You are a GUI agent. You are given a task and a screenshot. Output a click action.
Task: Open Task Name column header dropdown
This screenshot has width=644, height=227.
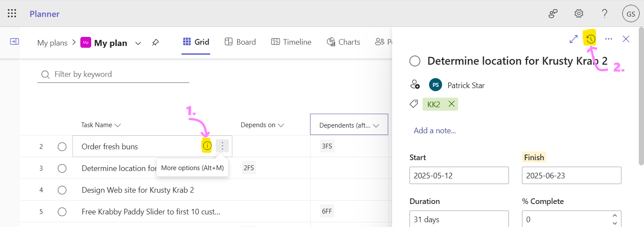coord(117,125)
